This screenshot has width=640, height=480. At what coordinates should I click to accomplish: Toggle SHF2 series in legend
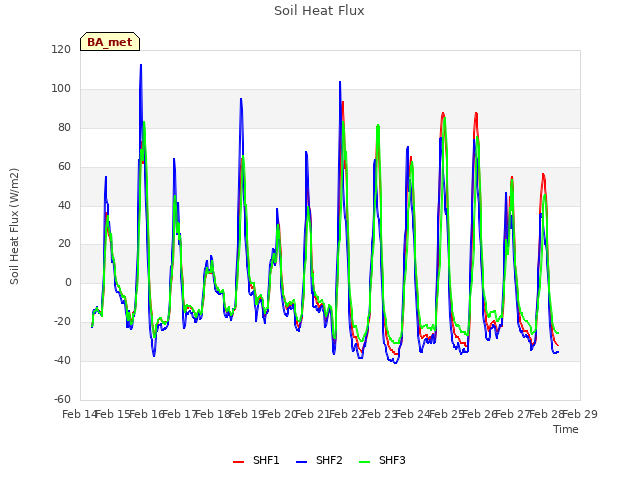[x=319, y=460]
